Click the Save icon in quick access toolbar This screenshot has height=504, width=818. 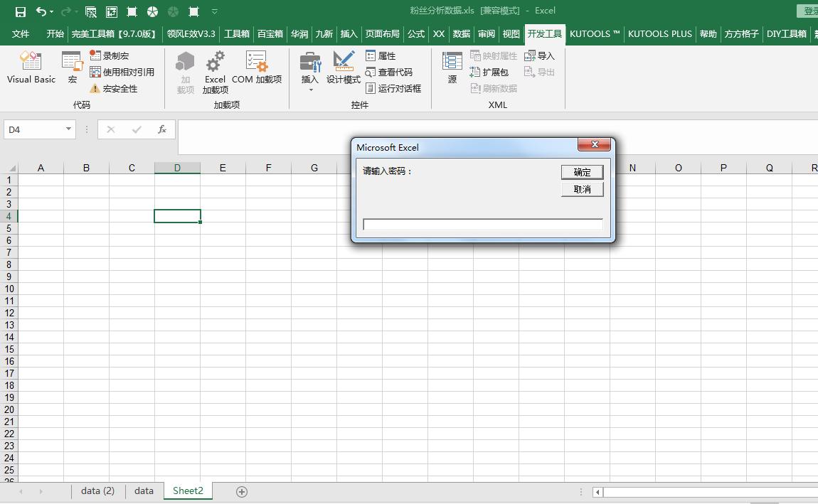21,11
